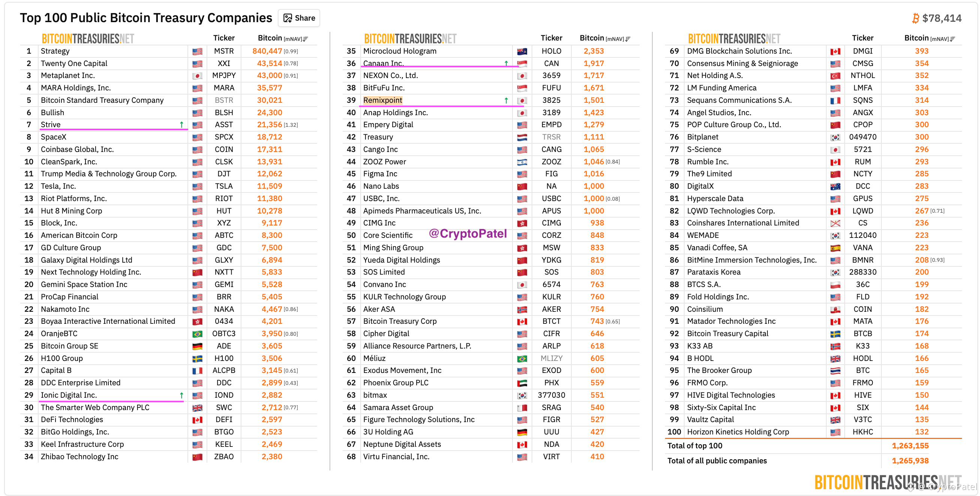
Task: Click the Norway flag in the Aker ASA row
Action: tap(522, 310)
